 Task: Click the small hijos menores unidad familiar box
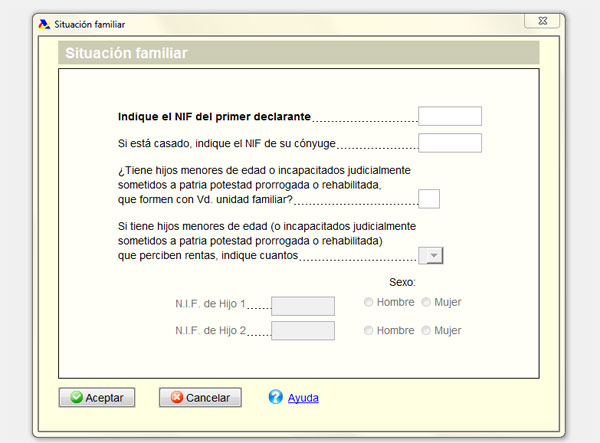tap(428, 199)
